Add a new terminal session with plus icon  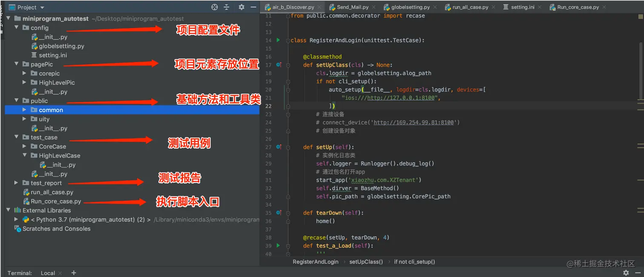(x=74, y=273)
